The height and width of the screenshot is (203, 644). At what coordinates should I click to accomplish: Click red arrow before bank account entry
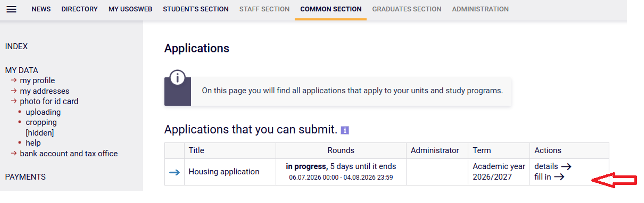click(14, 153)
